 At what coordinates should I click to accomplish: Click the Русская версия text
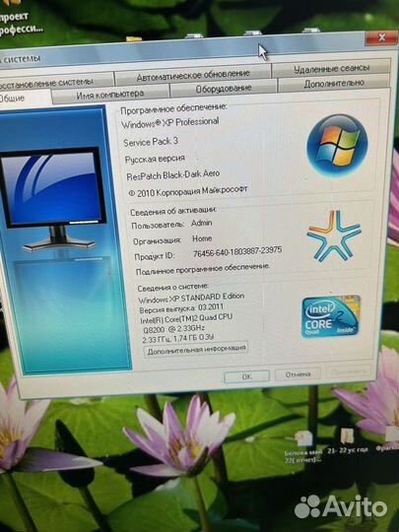point(155,159)
